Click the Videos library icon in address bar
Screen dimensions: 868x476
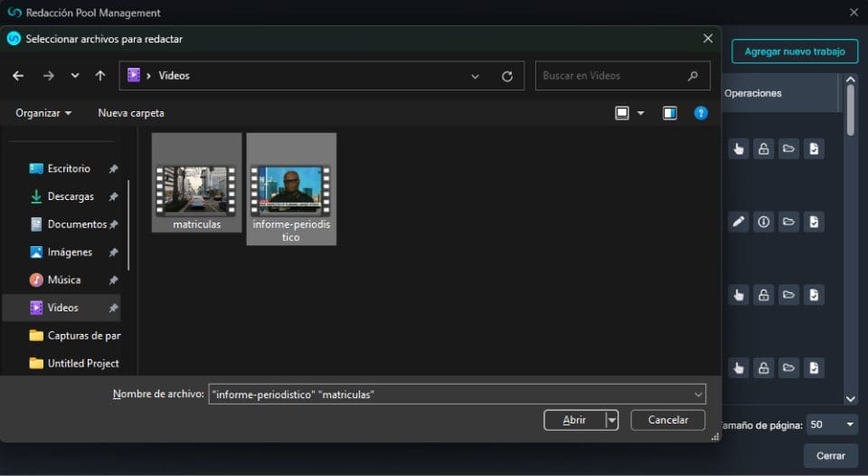click(x=134, y=75)
